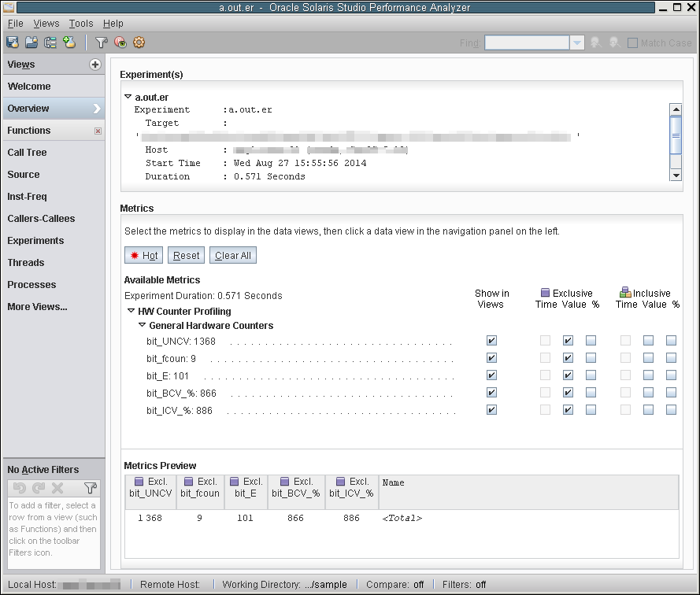The image size is (700, 595).
Task: Open the Tools menu
Action: point(81,23)
